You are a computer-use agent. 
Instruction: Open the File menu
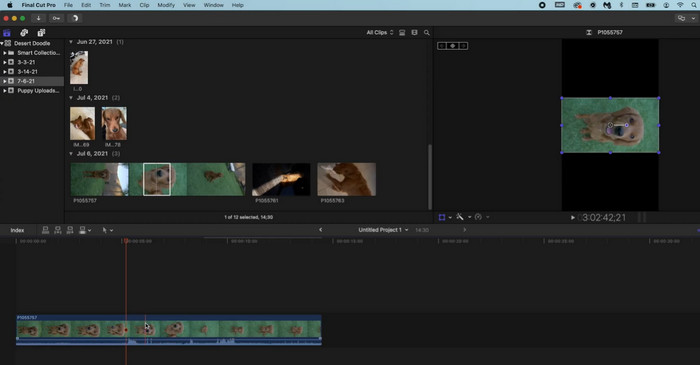pyautogui.click(x=68, y=5)
